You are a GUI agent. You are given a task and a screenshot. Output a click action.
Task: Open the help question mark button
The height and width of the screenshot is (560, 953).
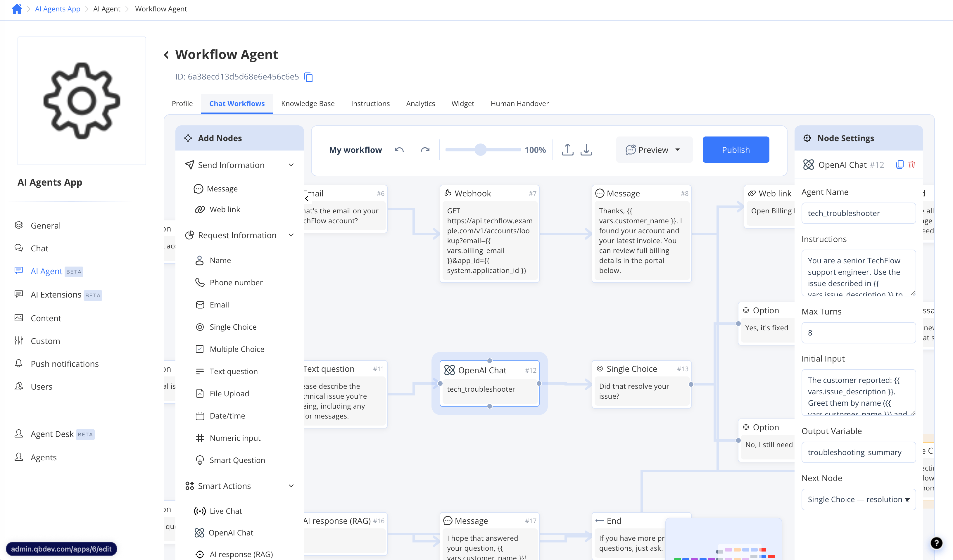point(936,543)
